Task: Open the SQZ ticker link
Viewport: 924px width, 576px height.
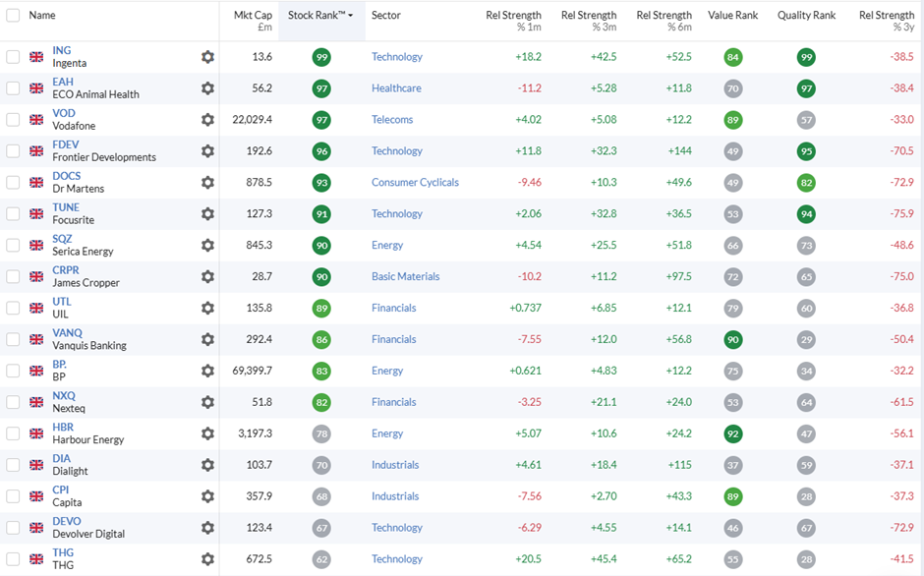Action: [62, 239]
